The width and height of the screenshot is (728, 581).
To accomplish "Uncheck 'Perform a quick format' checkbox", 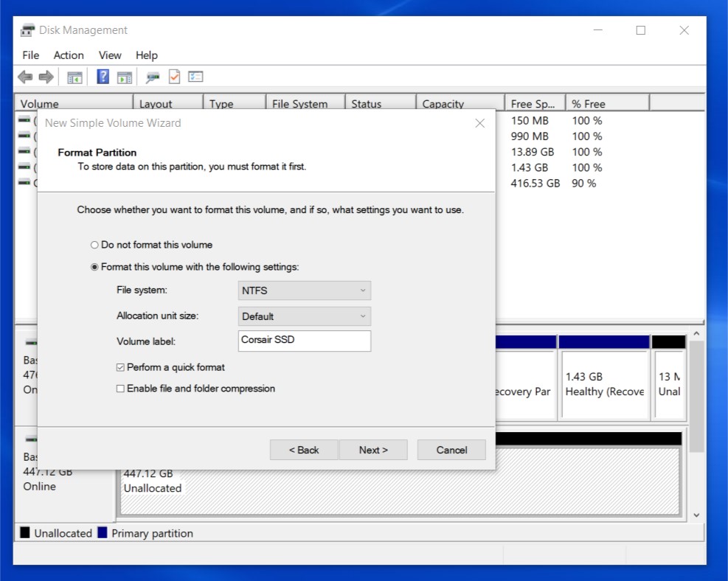I will [x=120, y=367].
